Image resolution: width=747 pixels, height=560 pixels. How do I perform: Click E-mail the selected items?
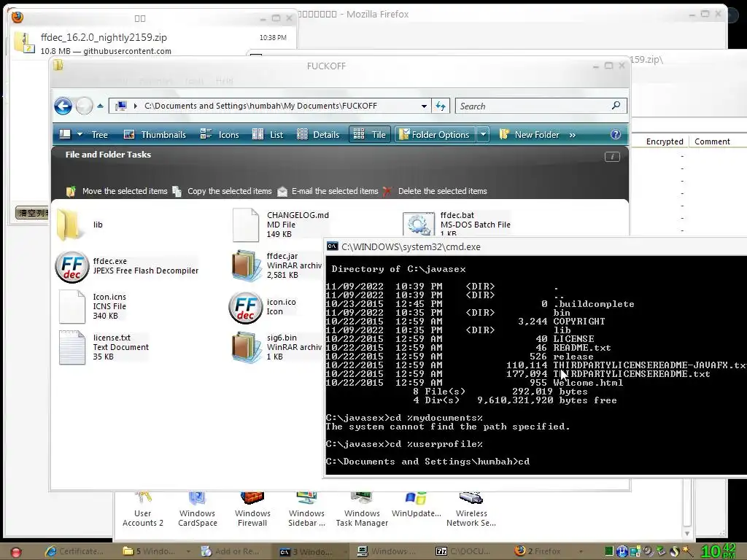[x=328, y=191]
